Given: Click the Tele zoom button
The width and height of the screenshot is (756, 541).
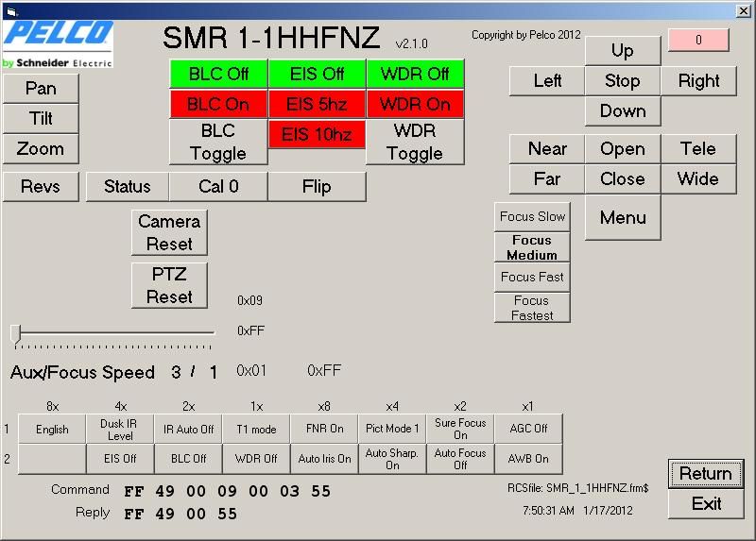Looking at the screenshot, I should 698,149.
